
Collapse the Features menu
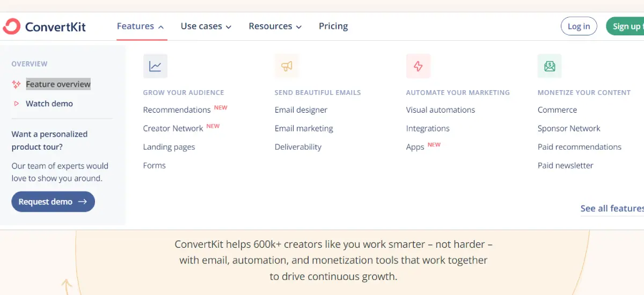[141, 26]
